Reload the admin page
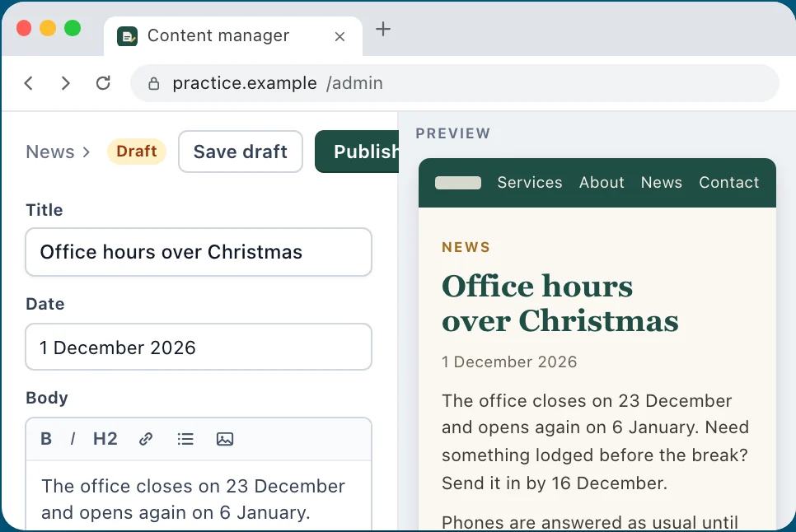This screenshot has height=532, width=796. coord(103,83)
